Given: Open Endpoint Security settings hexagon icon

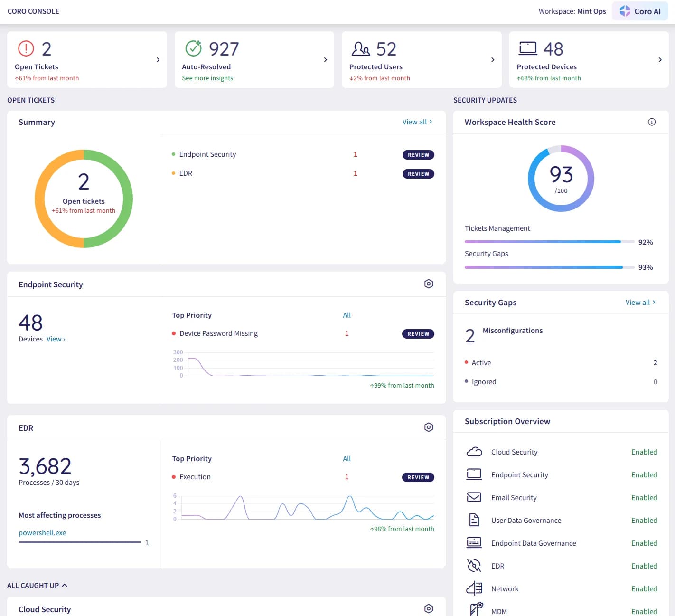Looking at the screenshot, I should (429, 284).
